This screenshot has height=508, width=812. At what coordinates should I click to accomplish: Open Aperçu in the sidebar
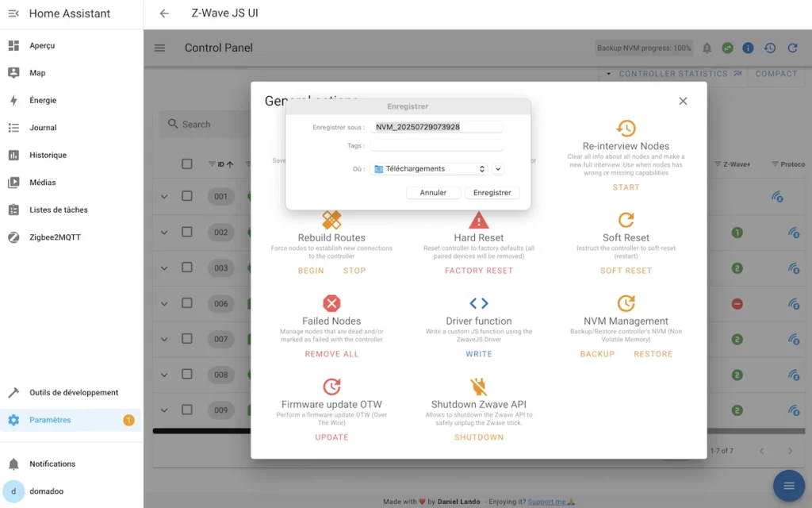(x=71, y=45)
